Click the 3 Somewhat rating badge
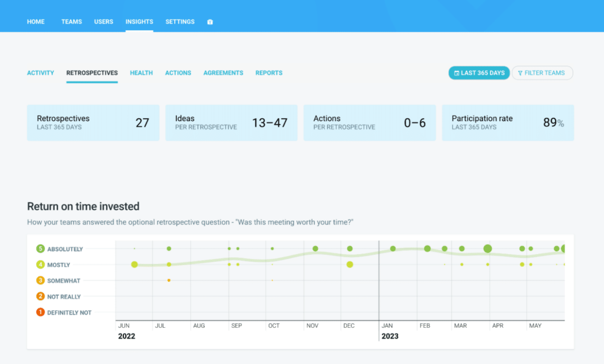 [40, 280]
